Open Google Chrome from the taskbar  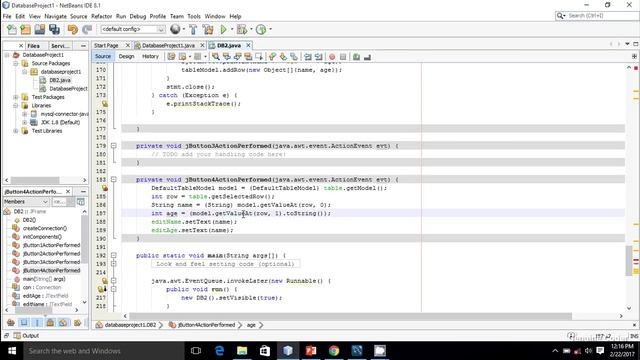click(334, 351)
